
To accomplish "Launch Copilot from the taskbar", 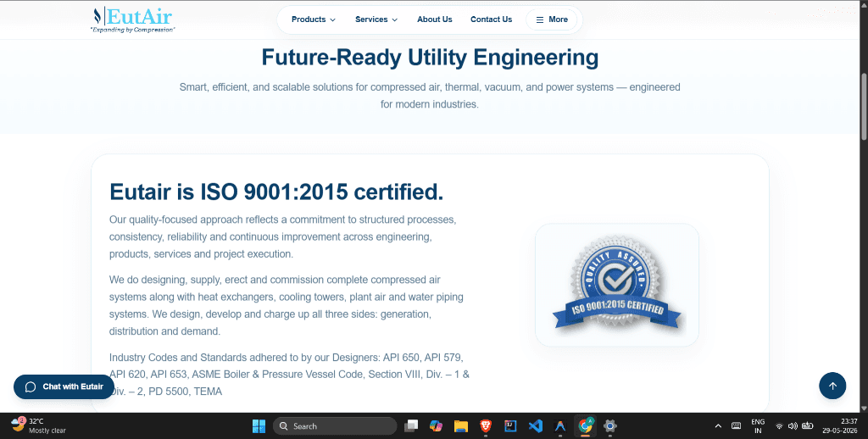I will 437,425.
